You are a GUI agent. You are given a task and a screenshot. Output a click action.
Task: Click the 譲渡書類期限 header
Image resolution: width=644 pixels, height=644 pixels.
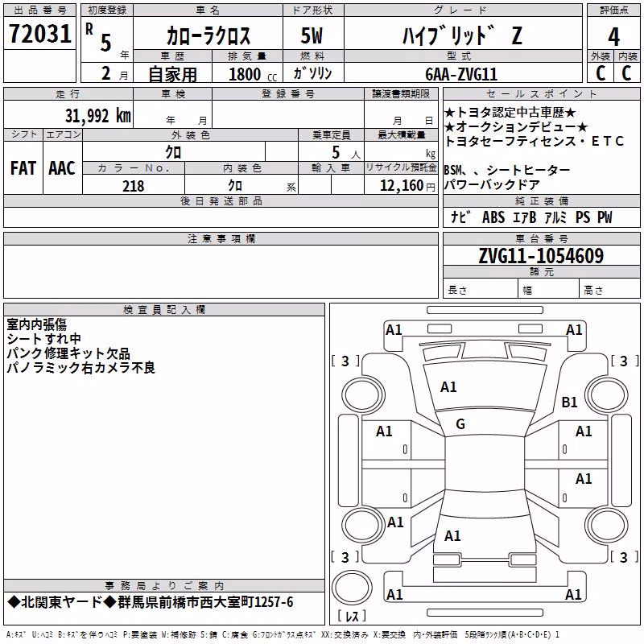[x=401, y=93]
